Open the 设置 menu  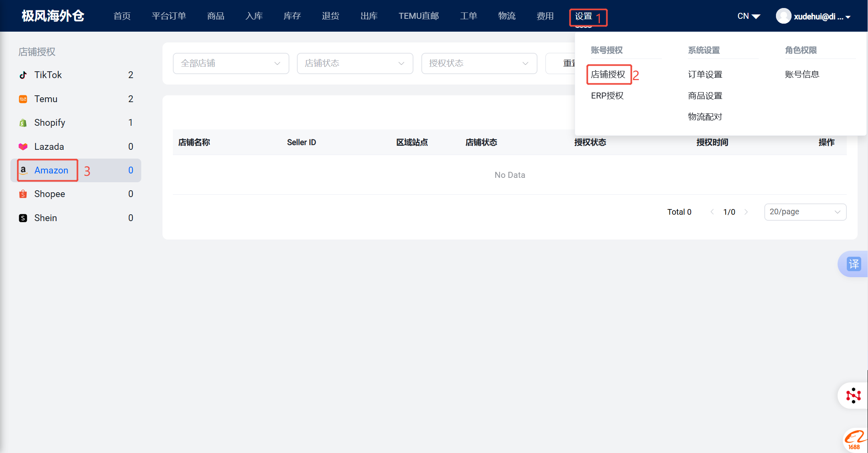[583, 16]
